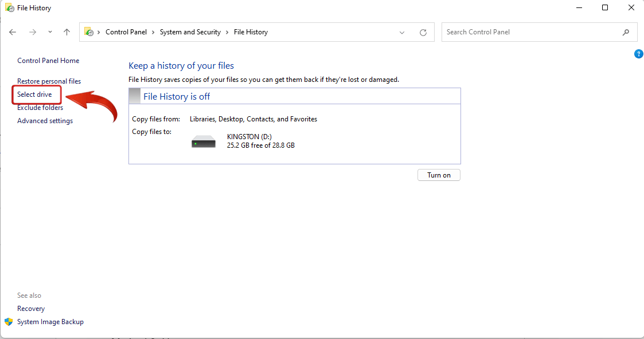The image size is (644, 339).
Task: Click the Control Panel icon in the address bar
Action: 89,32
